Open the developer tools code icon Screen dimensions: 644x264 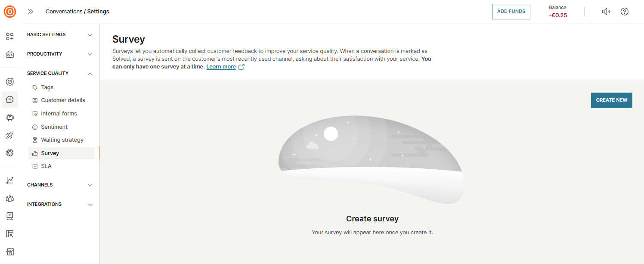point(10,55)
